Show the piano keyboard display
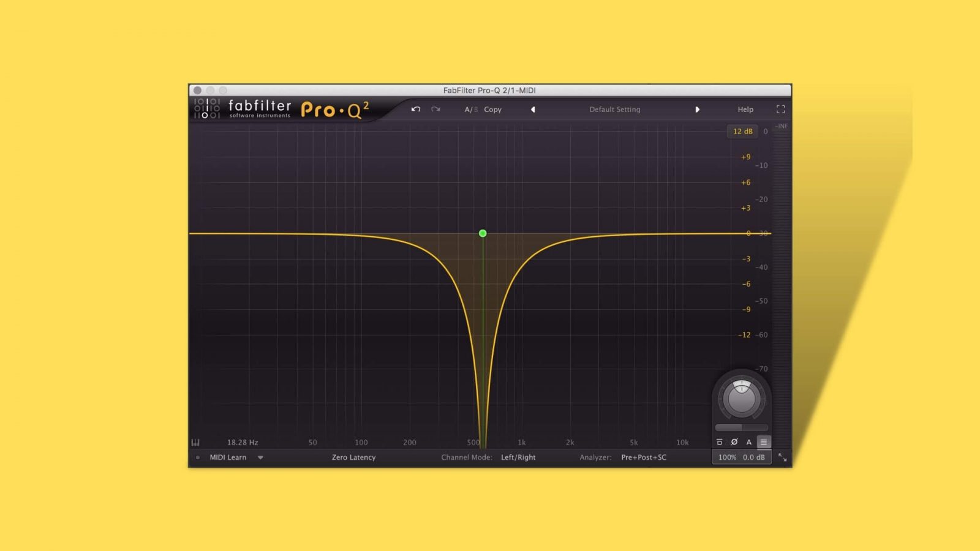This screenshot has width=980, height=551. [195, 443]
